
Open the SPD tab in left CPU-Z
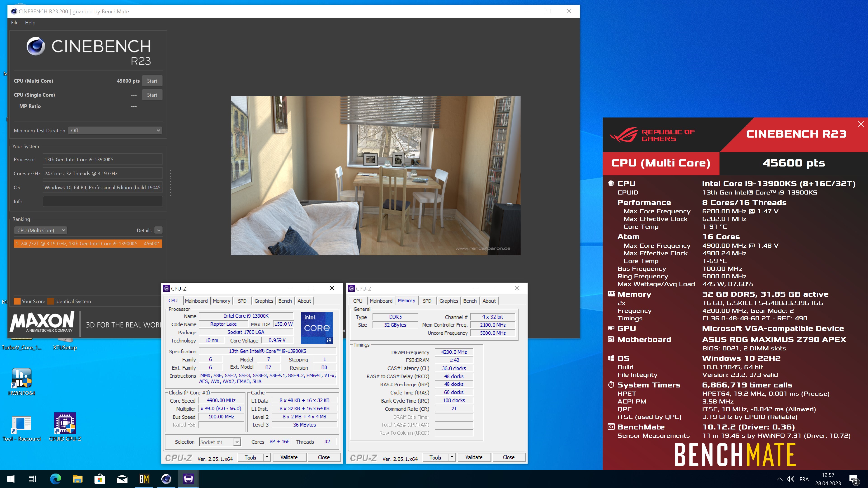pyautogui.click(x=242, y=301)
